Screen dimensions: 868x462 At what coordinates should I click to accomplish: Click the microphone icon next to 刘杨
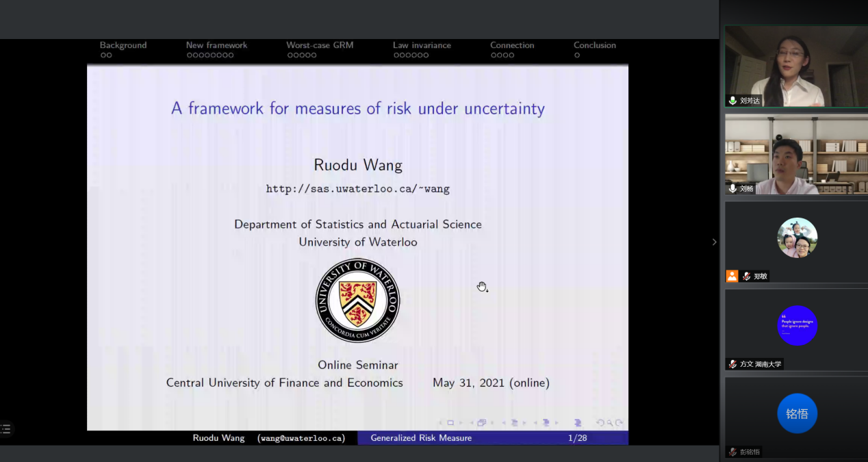(732, 188)
